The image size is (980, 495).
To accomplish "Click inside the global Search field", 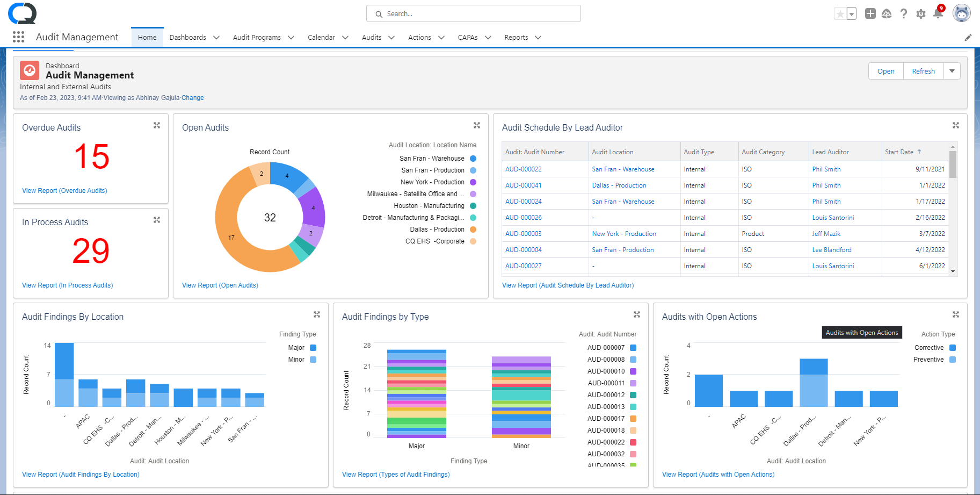I will pos(473,13).
